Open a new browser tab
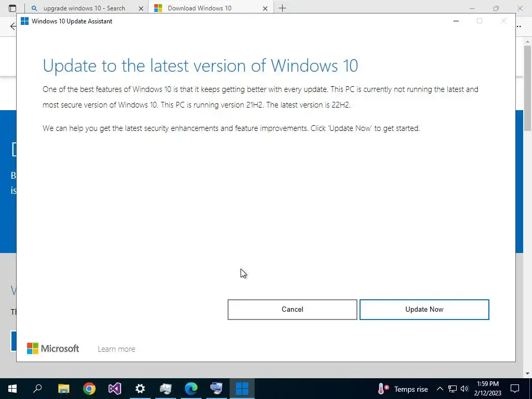The width and height of the screenshot is (532, 399). point(282,8)
